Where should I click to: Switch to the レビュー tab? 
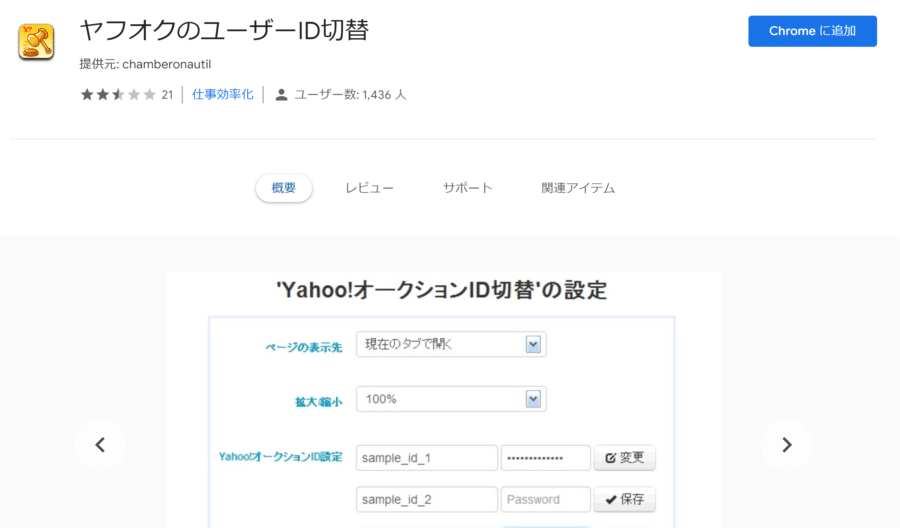pos(370,188)
